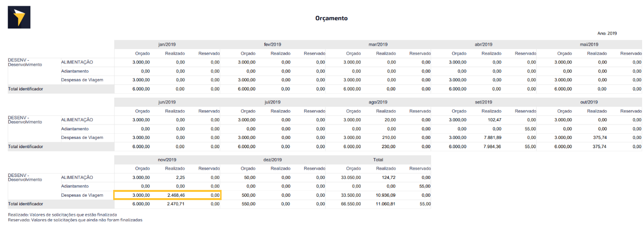Click the dez/2019 value 500,00
The width and height of the screenshot is (644, 239).
[249, 195]
